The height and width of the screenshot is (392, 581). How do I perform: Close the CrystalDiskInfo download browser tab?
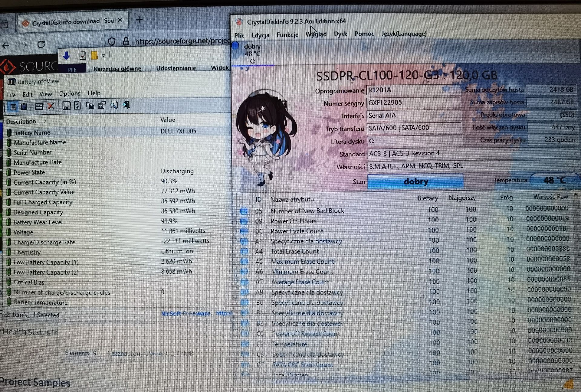click(x=120, y=20)
